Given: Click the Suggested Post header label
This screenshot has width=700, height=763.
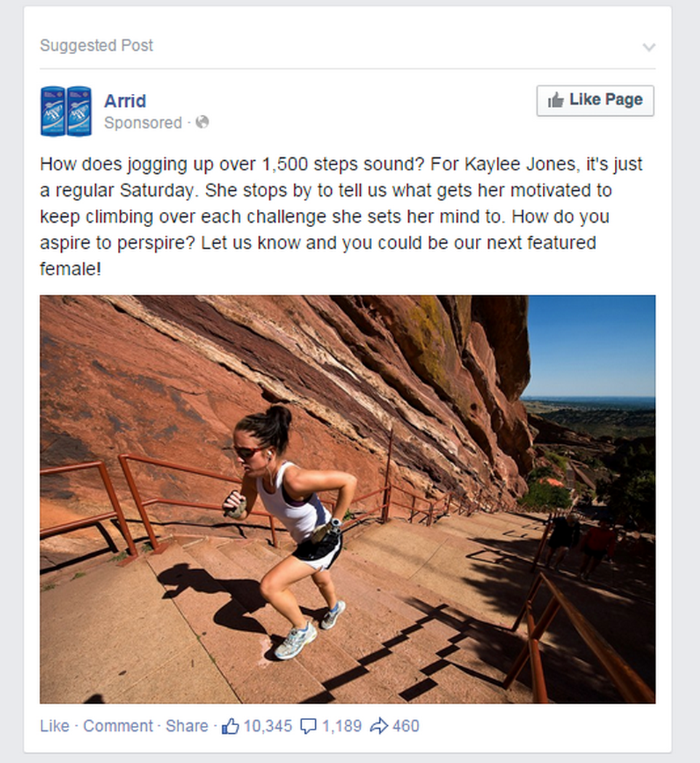Looking at the screenshot, I should pyautogui.click(x=96, y=45).
